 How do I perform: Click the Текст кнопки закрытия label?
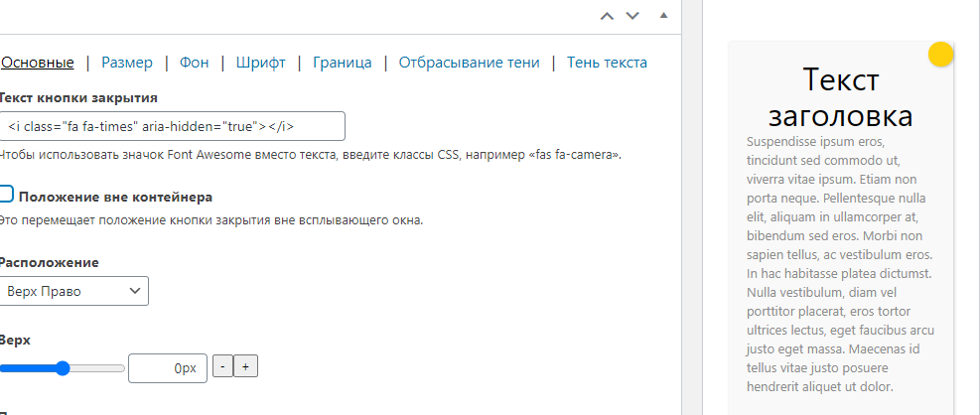click(78, 98)
